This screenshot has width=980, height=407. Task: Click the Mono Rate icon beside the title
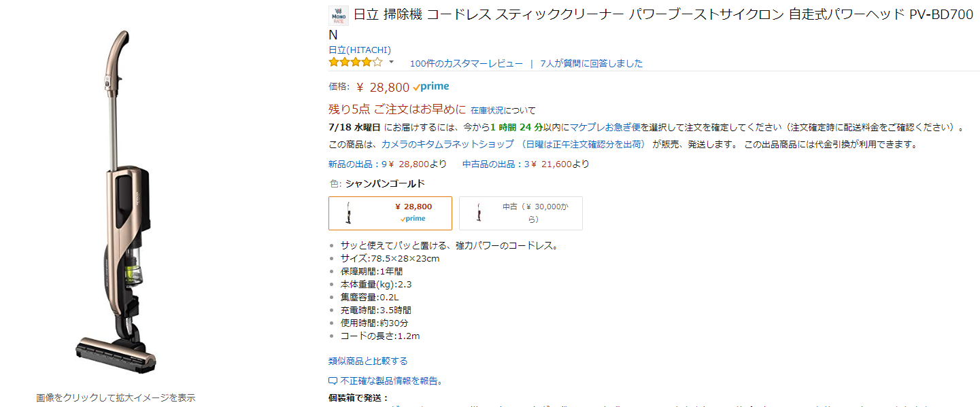(x=338, y=16)
